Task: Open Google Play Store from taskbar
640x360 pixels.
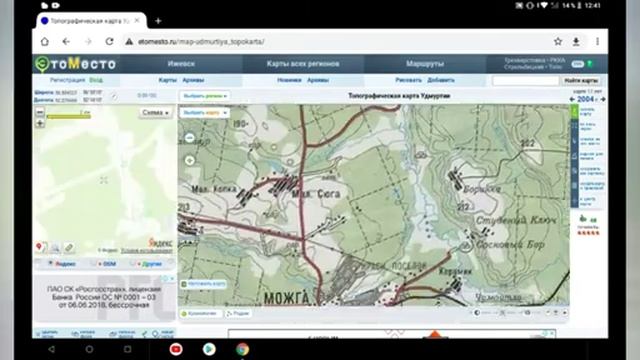Action: (x=209, y=349)
